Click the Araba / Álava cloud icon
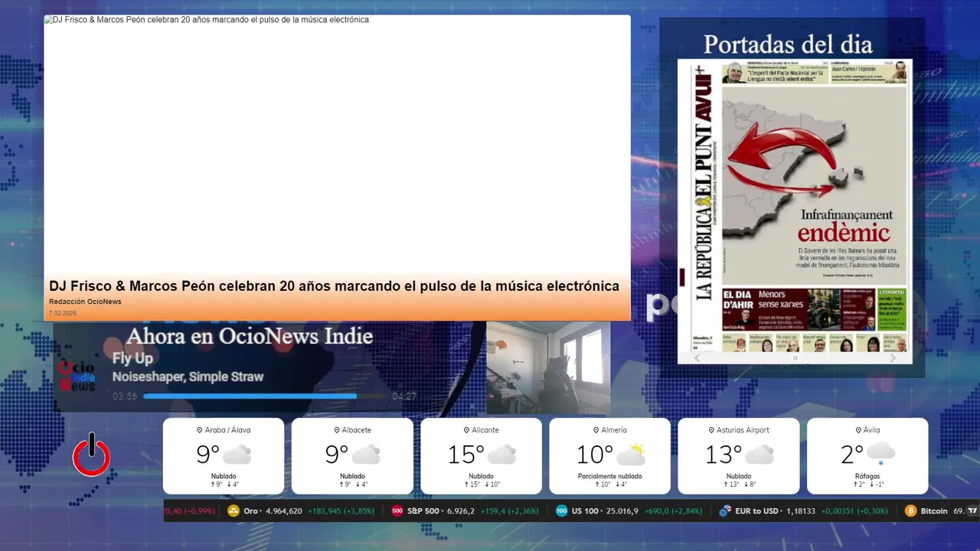The image size is (980, 551). [237, 455]
